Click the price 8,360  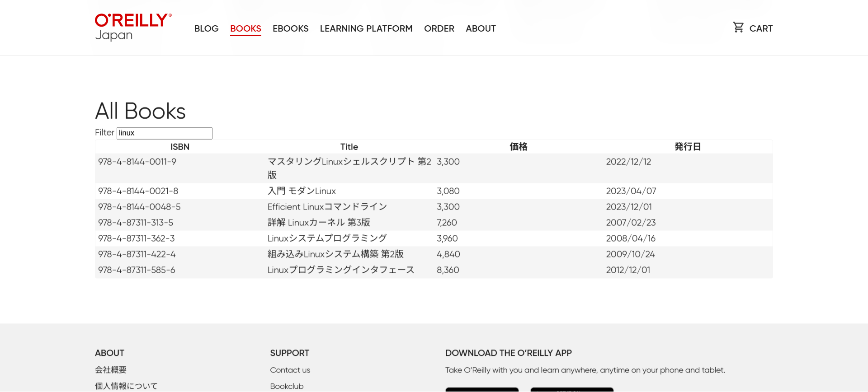[x=448, y=270]
